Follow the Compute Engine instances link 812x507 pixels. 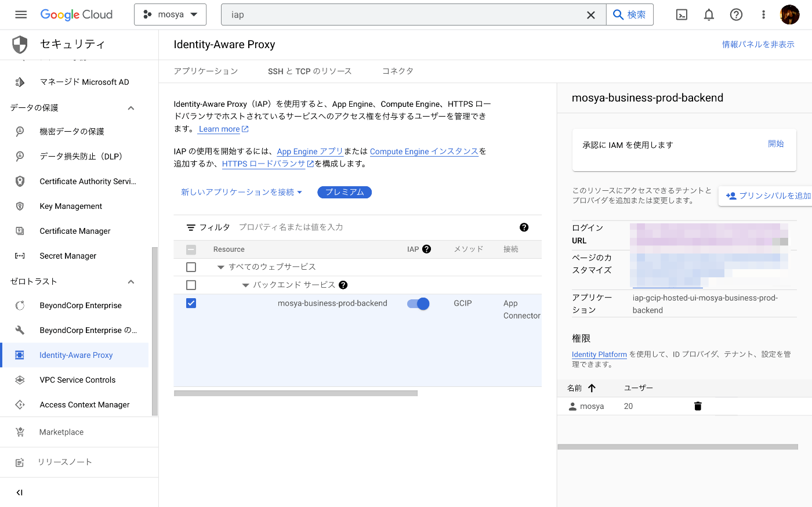point(424,151)
